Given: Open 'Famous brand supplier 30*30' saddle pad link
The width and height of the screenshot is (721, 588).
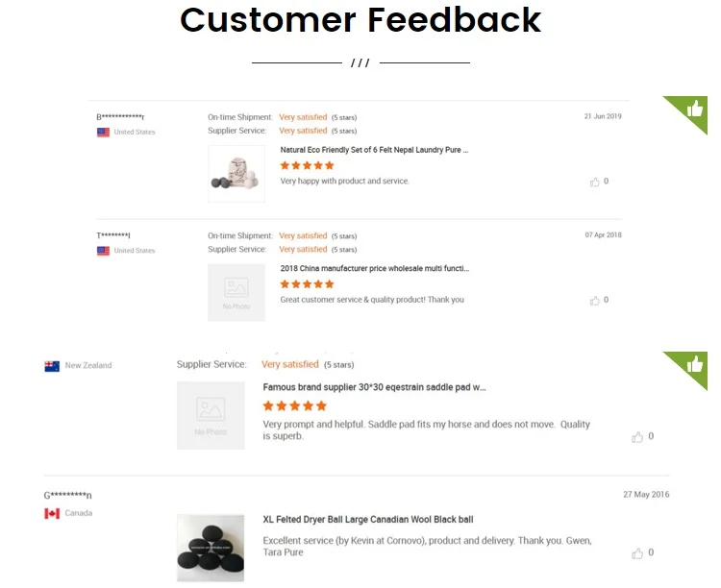Looking at the screenshot, I should (x=374, y=388).
